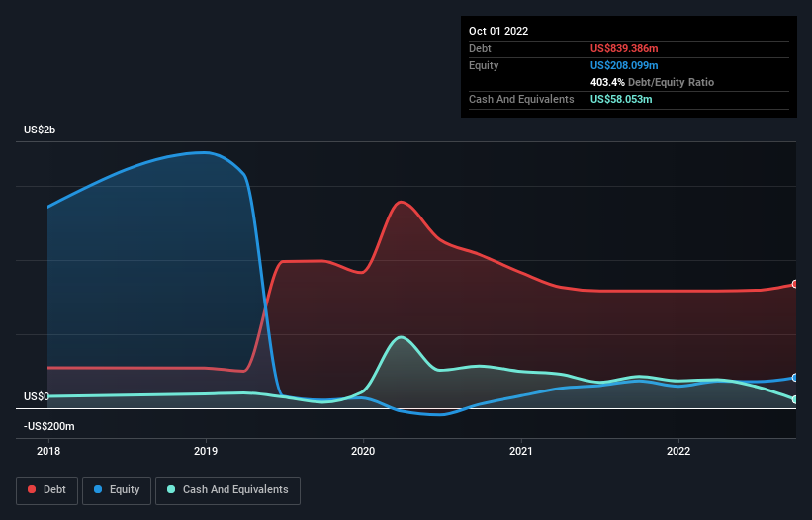
Task: Select the teal Cash endpoint marker
Action: tap(795, 400)
